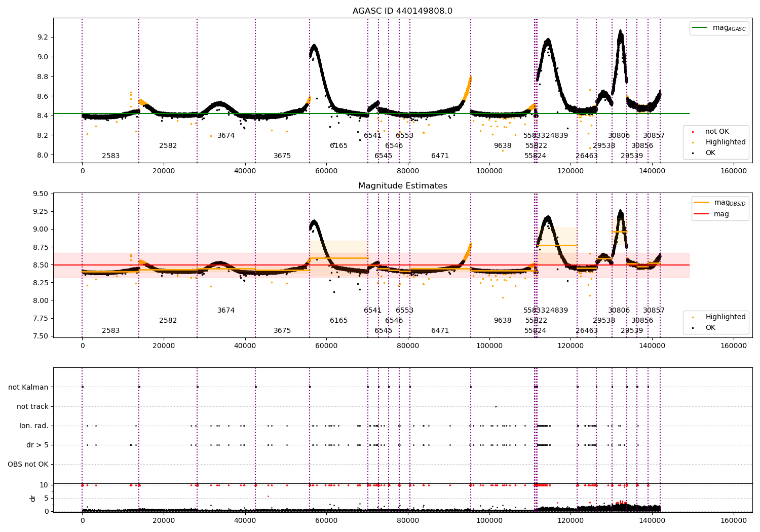This screenshot has width=760, height=532.
Task: Click obsid label 9638 in the top panel
Action: click(x=503, y=146)
